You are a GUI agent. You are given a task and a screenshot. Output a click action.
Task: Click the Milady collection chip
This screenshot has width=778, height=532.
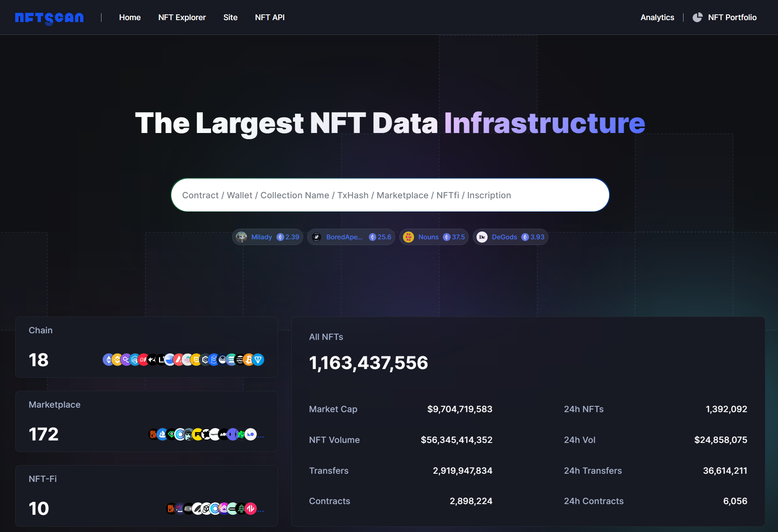[x=267, y=237]
